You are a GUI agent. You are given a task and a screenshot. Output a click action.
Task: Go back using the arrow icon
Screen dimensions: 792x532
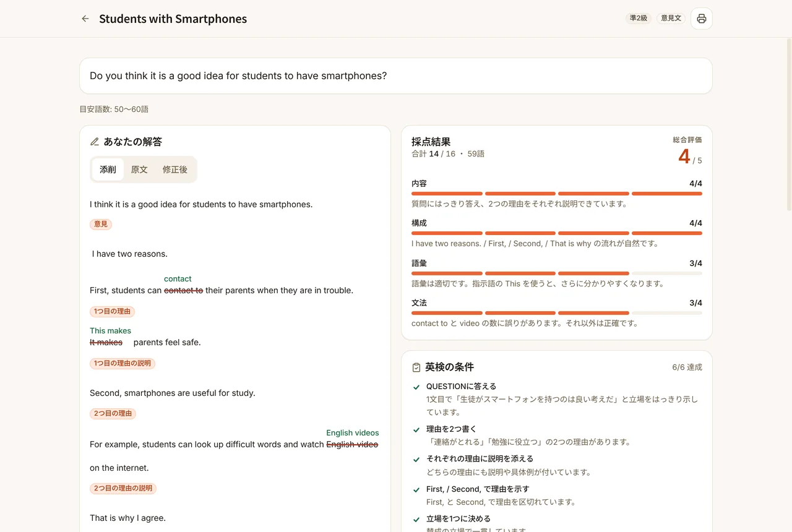pyautogui.click(x=85, y=19)
